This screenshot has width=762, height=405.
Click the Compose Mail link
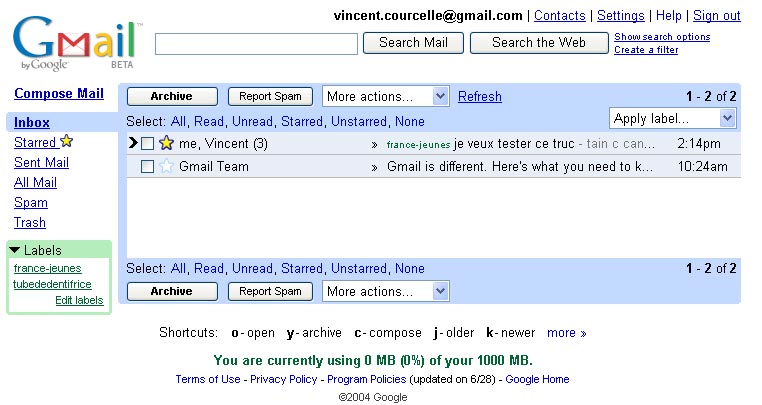tap(58, 94)
